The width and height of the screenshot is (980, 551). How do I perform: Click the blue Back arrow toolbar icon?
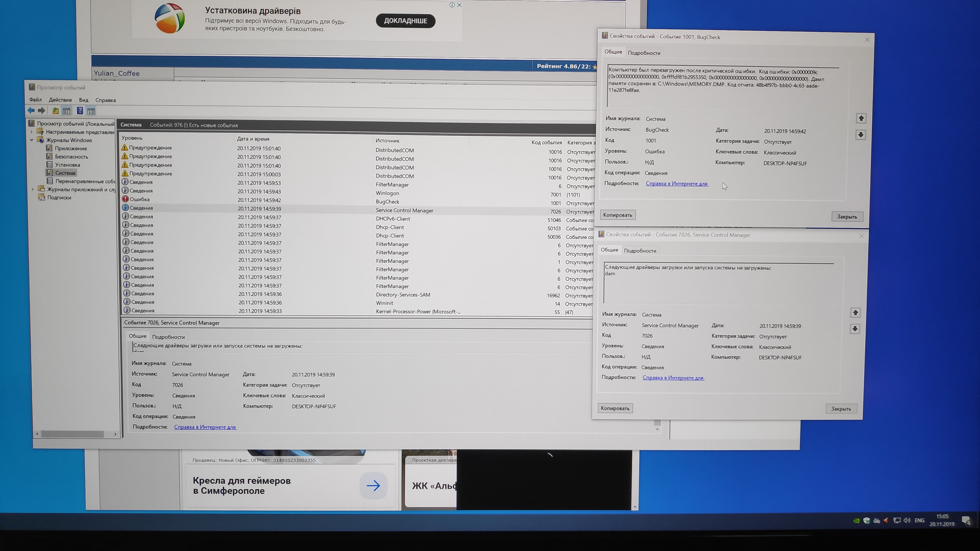click(x=31, y=111)
